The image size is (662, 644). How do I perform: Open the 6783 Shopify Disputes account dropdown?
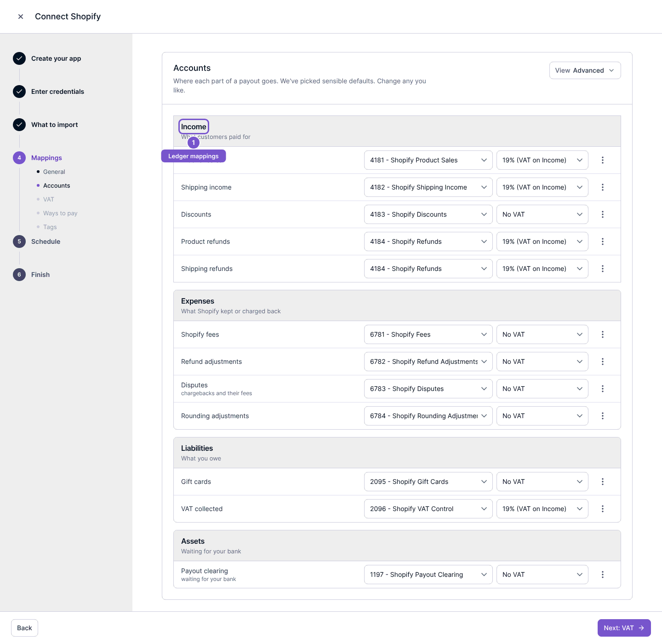(x=428, y=389)
